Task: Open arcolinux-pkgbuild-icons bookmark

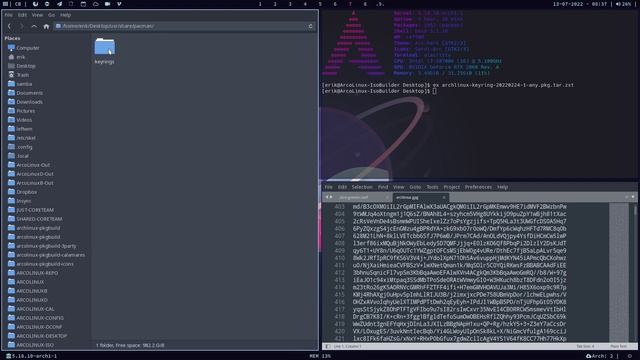Action: [x=46, y=264]
